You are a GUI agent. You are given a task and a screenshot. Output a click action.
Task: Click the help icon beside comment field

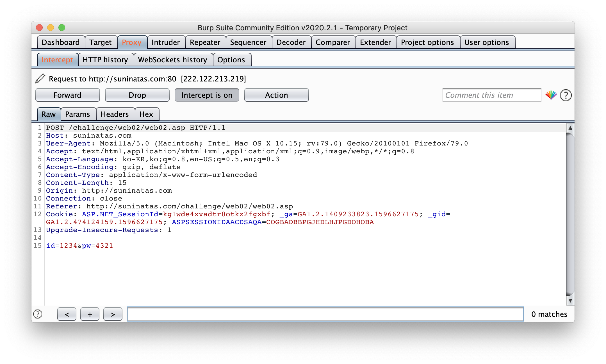click(566, 95)
